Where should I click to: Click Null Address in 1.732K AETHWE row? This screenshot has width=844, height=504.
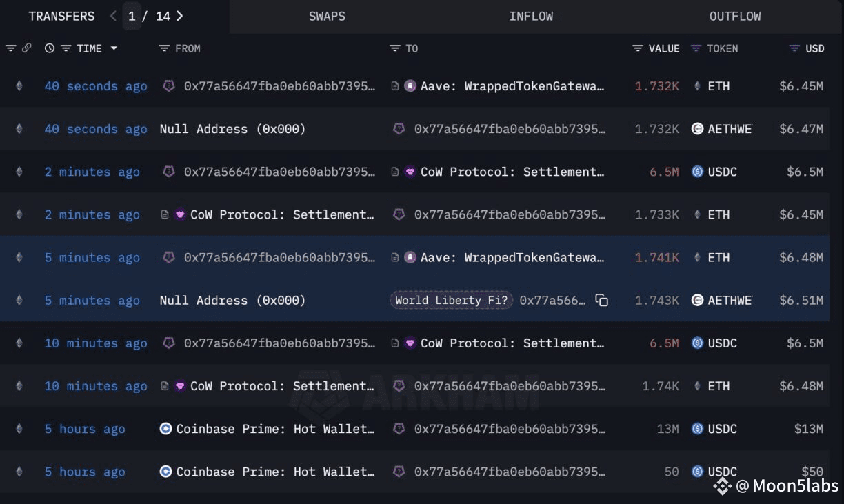coord(232,129)
